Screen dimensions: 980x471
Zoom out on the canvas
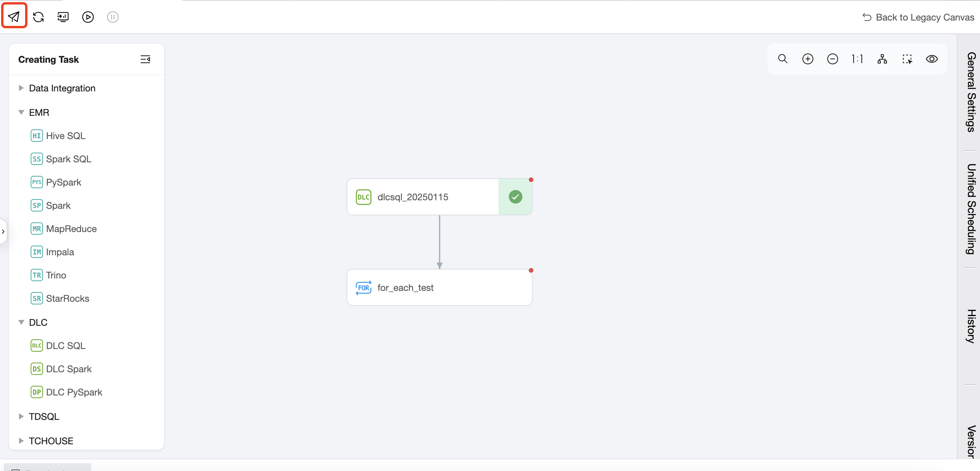point(833,59)
